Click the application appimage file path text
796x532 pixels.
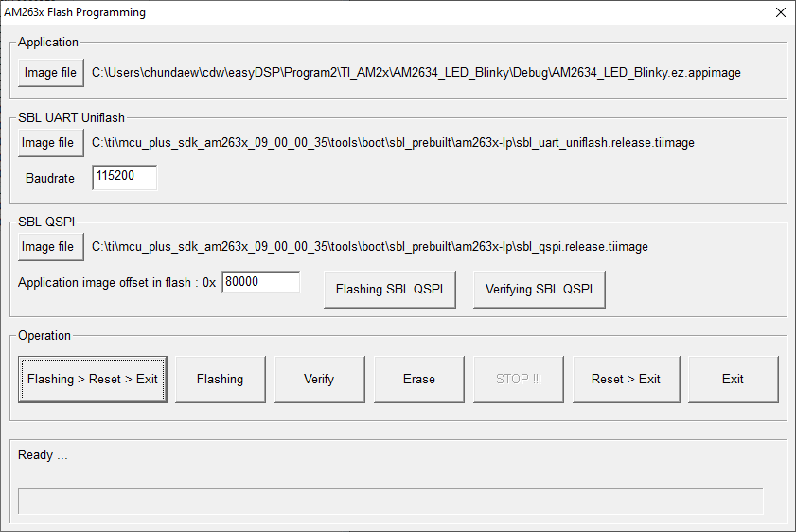(x=416, y=73)
